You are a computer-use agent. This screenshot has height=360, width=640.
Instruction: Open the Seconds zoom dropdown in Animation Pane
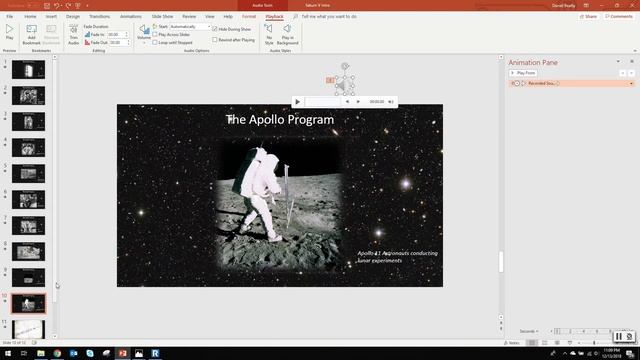coord(529,331)
